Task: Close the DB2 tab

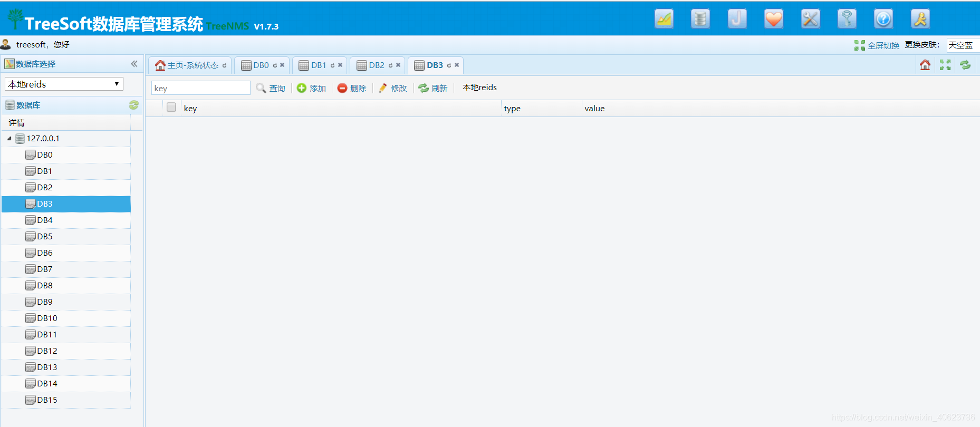Action: click(398, 65)
